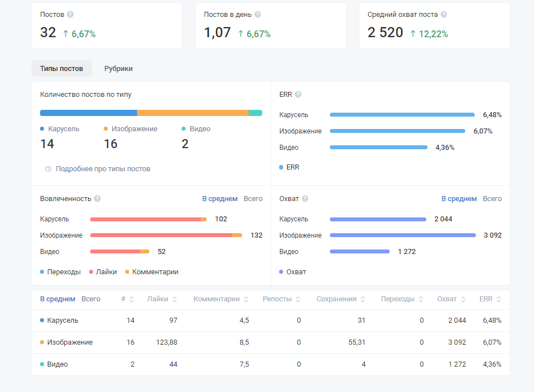Sort the table by # column
534x392 pixels.
pyautogui.click(x=127, y=299)
